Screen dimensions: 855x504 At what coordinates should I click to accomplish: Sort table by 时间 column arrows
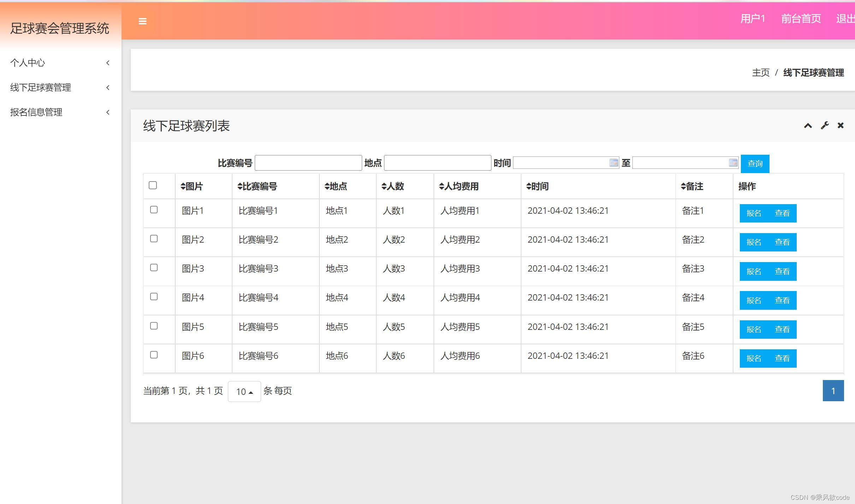(x=529, y=186)
